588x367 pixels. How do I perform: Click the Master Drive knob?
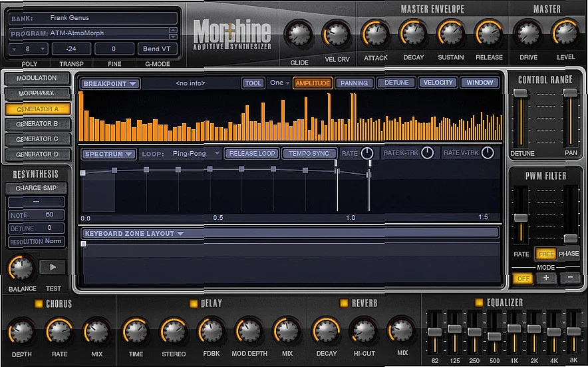(528, 33)
